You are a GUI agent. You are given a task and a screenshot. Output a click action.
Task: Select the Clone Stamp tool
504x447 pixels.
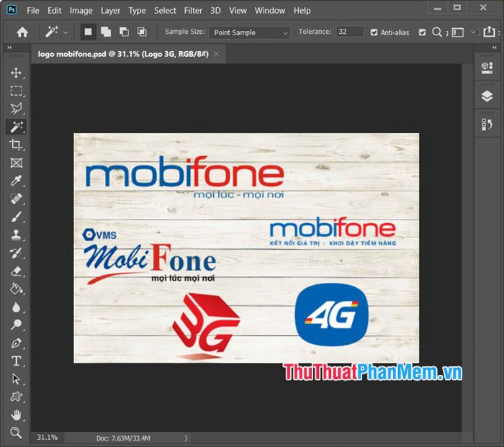[x=16, y=235]
